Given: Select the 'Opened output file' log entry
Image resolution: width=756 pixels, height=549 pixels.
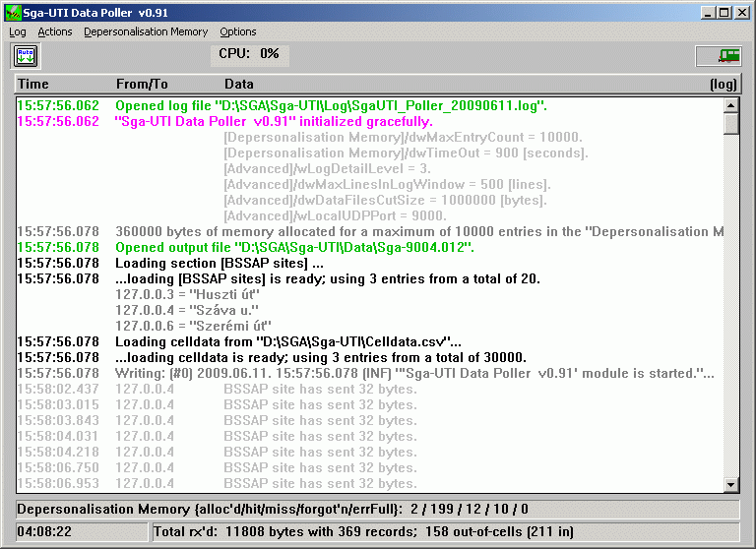Looking at the screenshot, I should click(294, 248).
